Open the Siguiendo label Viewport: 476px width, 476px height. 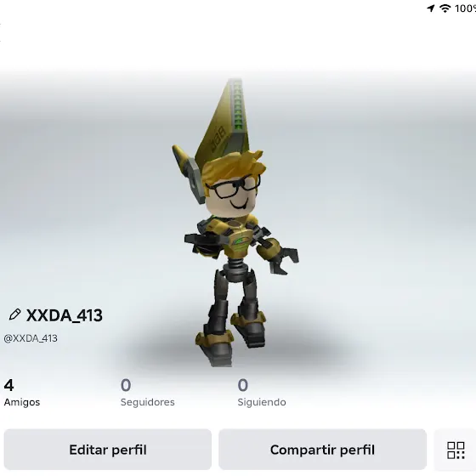(x=262, y=402)
